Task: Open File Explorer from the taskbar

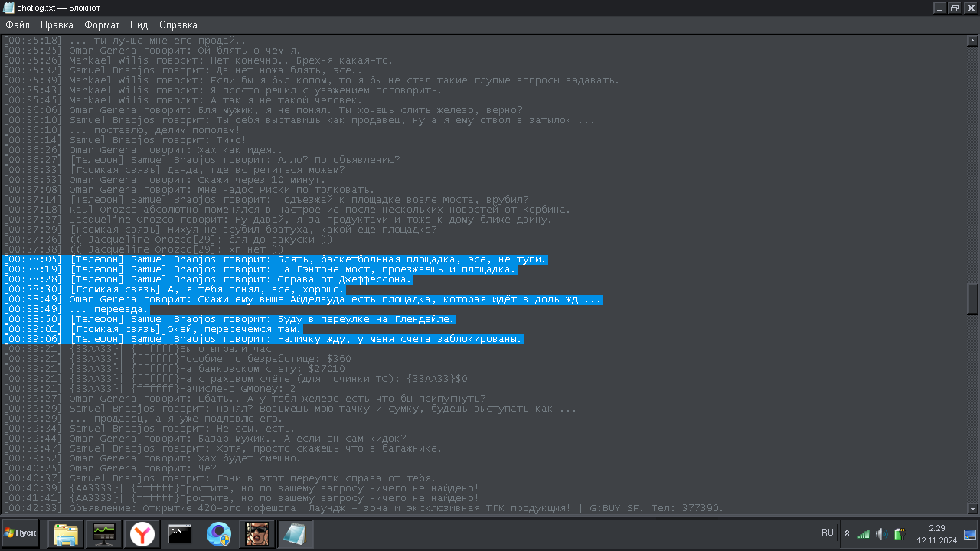Action: [x=66, y=534]
